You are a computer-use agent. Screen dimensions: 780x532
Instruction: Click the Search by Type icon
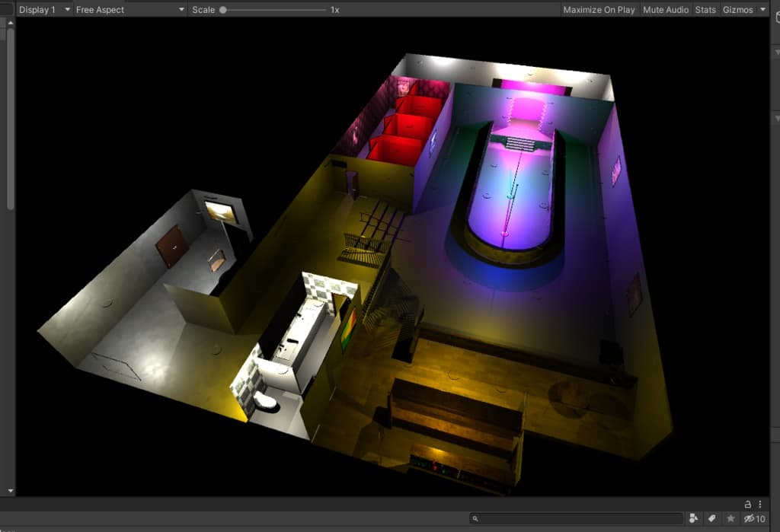693,518
